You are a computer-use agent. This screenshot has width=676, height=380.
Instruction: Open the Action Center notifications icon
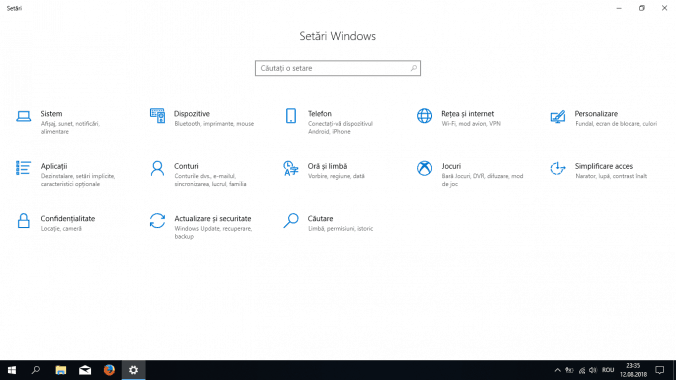(x=660, y=370)
